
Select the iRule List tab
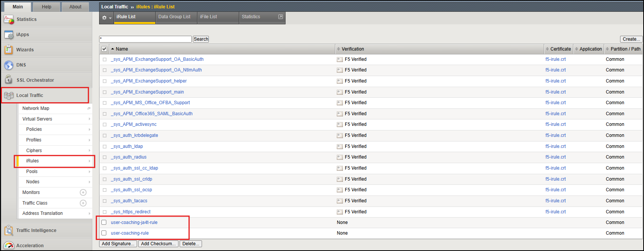(x=134, y=17)
